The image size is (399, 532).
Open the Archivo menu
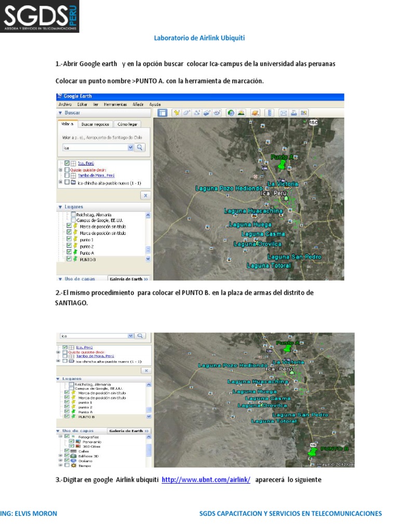coord(65,104)
